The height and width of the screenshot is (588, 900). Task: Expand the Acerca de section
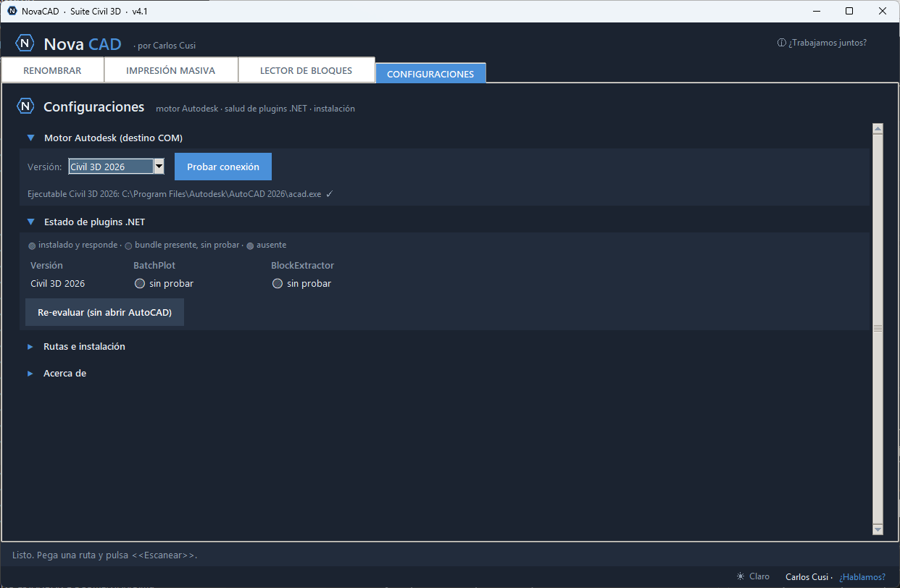(30, 373)
